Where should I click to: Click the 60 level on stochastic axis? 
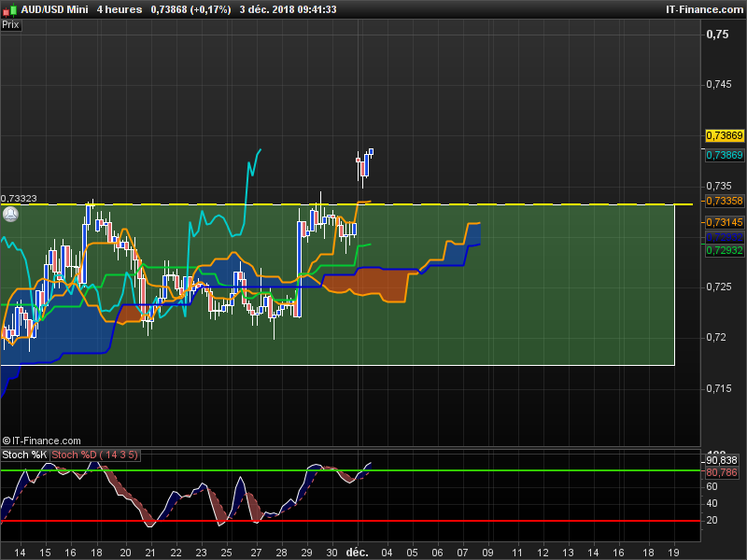coord(712,486)
